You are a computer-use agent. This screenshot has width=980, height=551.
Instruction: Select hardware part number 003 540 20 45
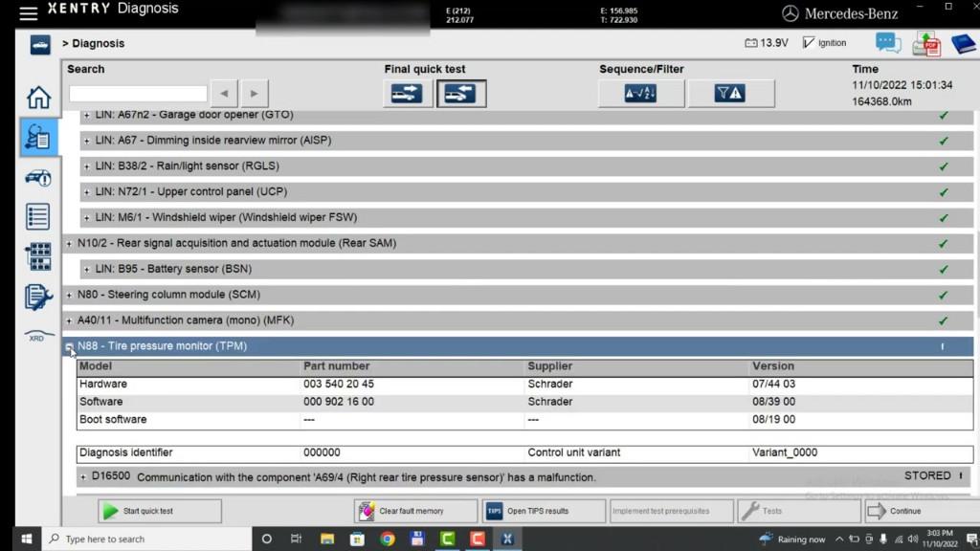[x=338, y=384]
